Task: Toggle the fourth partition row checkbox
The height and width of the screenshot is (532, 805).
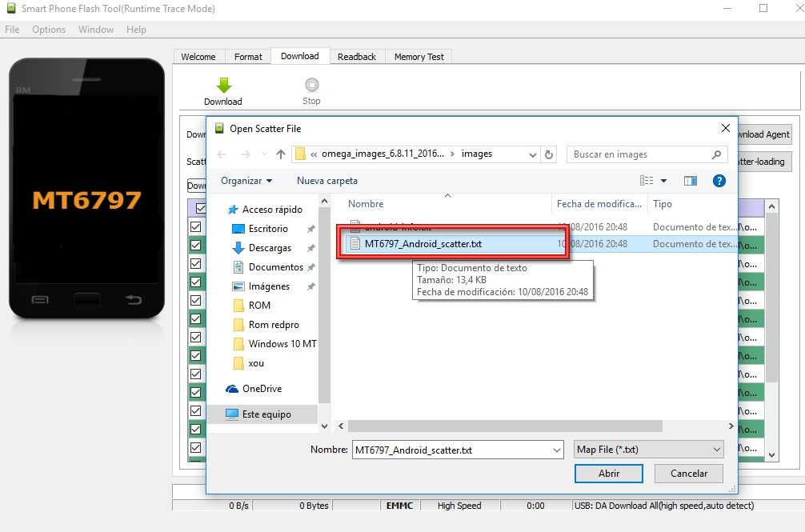Action: pyautogui.click(x=195, y=282)
